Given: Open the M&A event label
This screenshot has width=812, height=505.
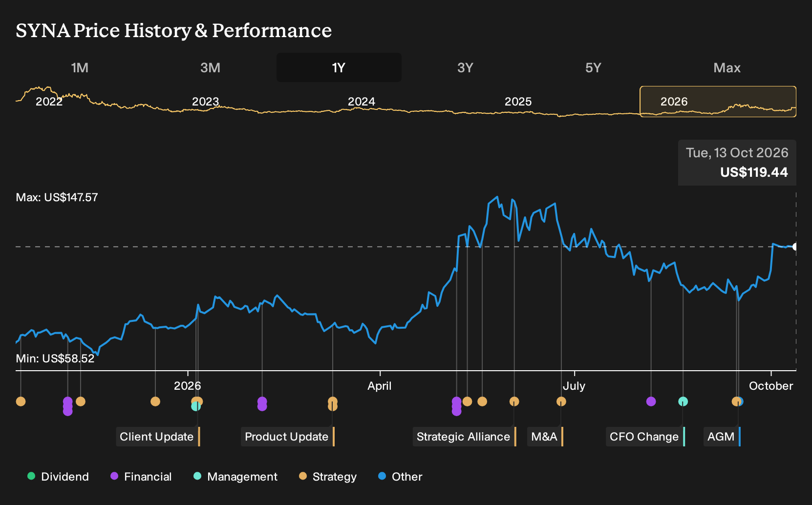Looking at the screenshot, I should click(x=545, y=437).
